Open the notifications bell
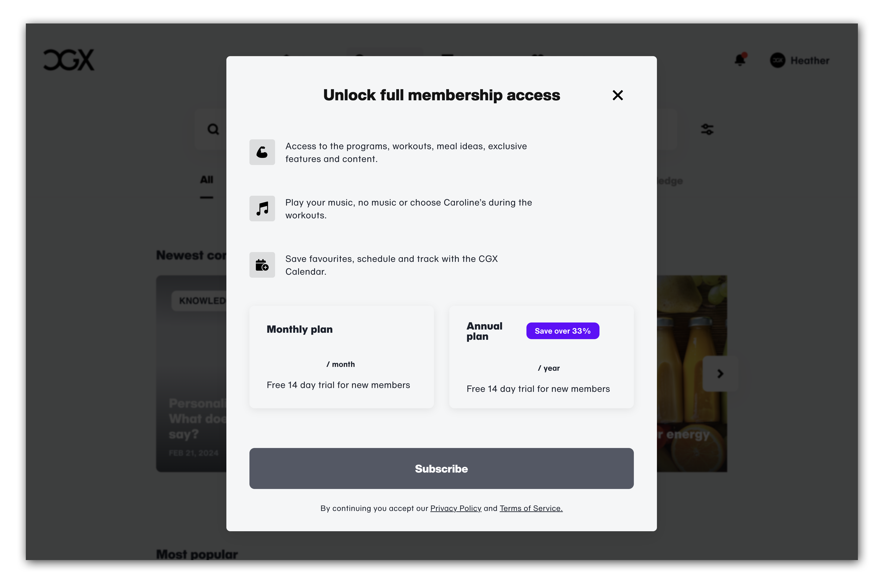Image resolution: width=888 pixels, height=588 pixels. pos(740,60)
